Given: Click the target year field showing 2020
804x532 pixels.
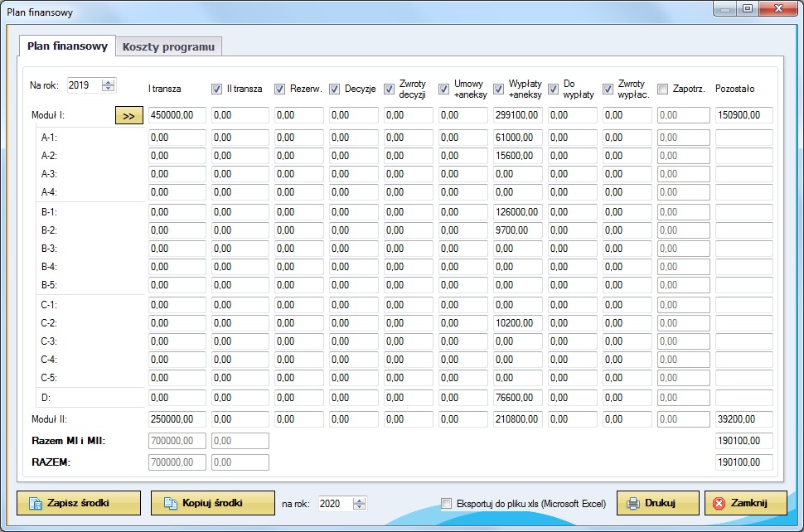Looking at the screenshot, I should [x=336, y=503].
